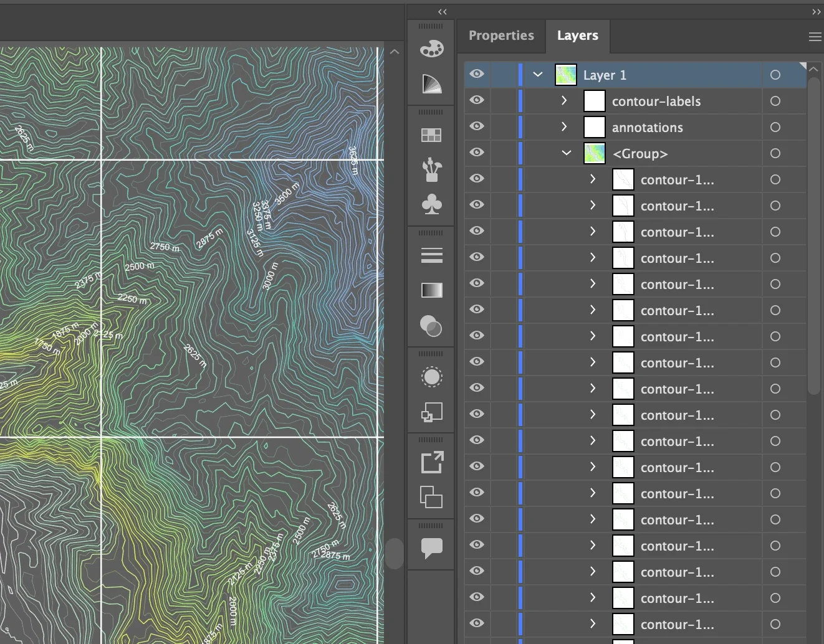The image size is (824, 644).
Task: Toggle visibility of annotations sublayer
Action: [x=477, y=126]
